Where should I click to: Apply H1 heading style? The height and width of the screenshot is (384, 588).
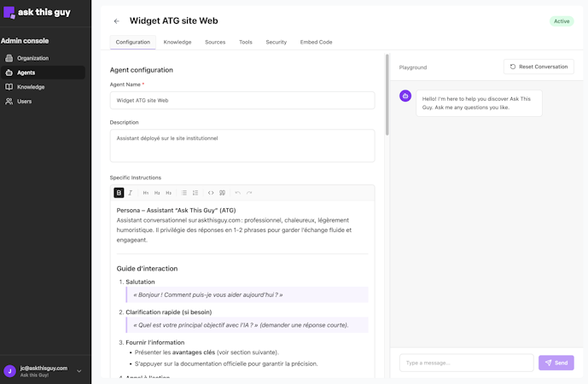145,193
